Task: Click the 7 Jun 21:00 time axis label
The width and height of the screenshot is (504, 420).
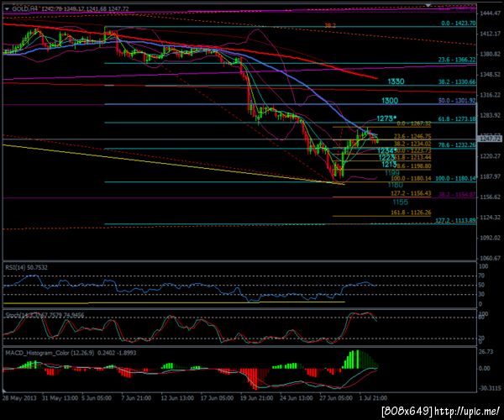Action: 136,398
